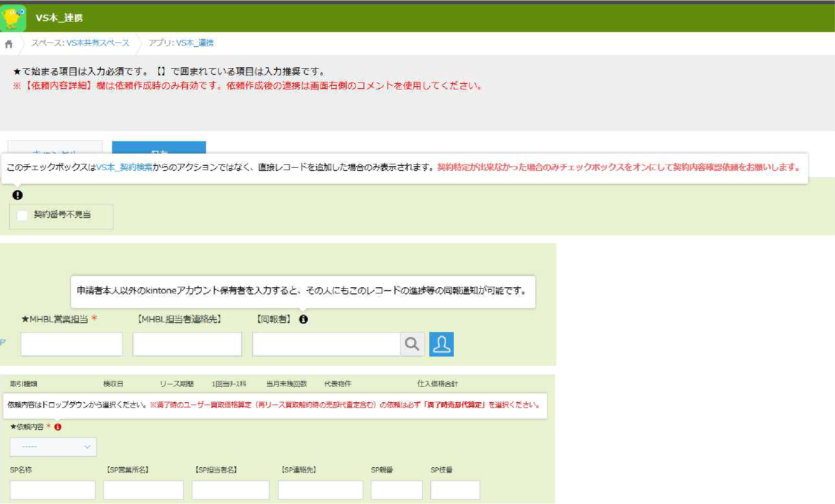This screenshot has width=835, height=504.
Task: Click the exclamation icon above 契約番号不見当
Action: coord(17,195)
